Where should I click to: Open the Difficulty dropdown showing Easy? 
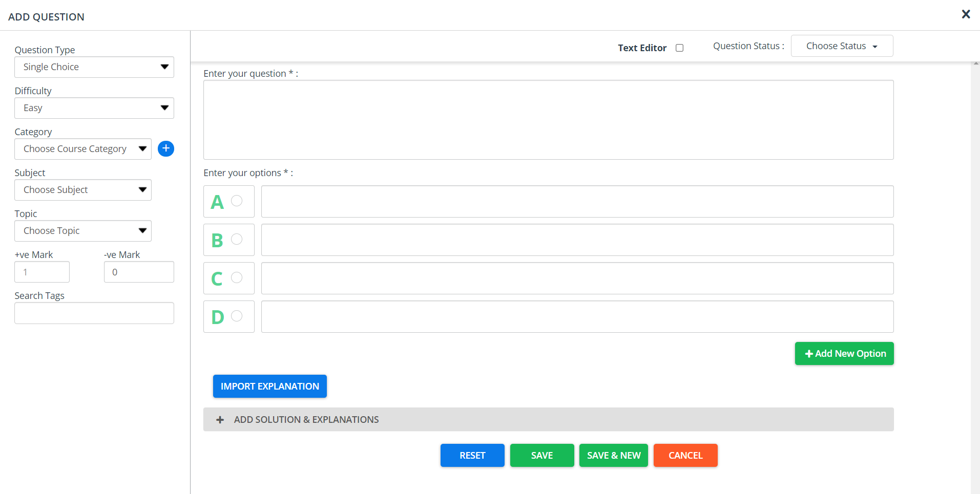[x=94, y=108]
